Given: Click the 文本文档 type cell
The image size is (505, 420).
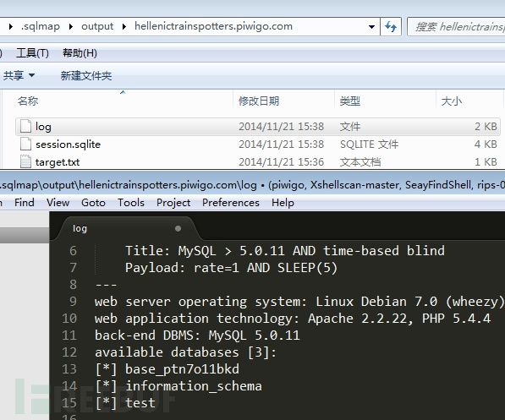Looking at the screenshot, I should click(x=360, y=162).
